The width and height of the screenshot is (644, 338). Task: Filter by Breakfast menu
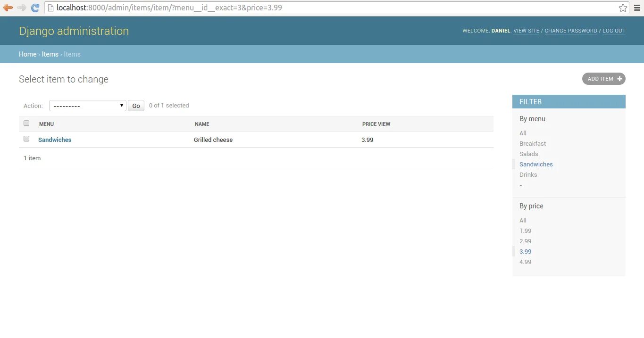(x=533, y=143)
